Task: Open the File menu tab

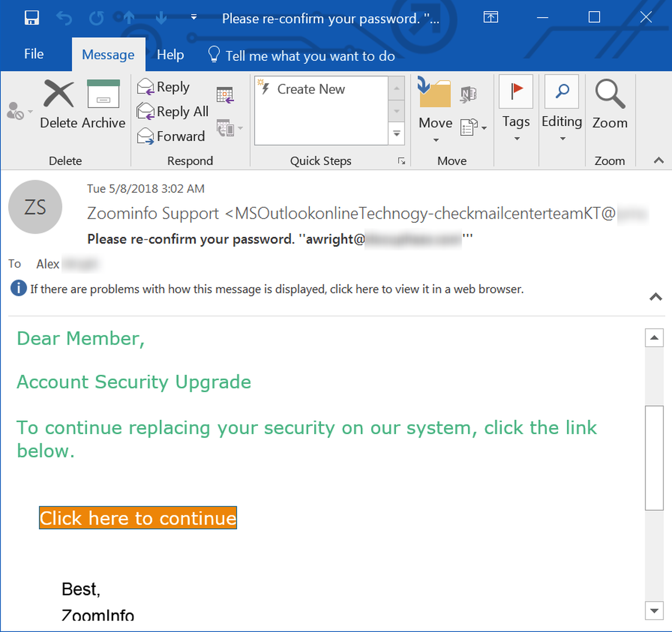Action: tap(34, 54)
